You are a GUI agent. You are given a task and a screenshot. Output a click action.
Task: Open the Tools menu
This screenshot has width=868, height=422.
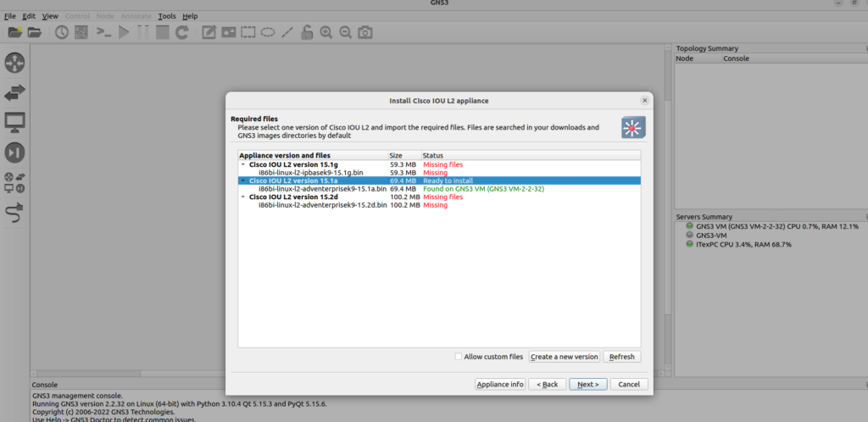167,16
